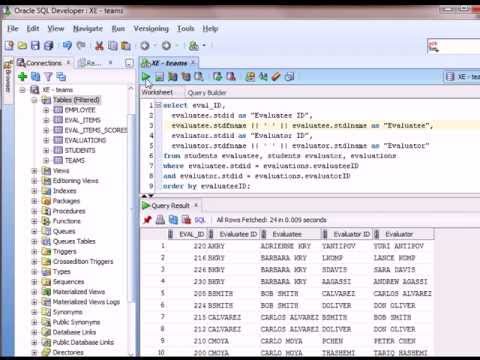Click the Clear eraser icon in worksheet toolbar

coord(276,77)
